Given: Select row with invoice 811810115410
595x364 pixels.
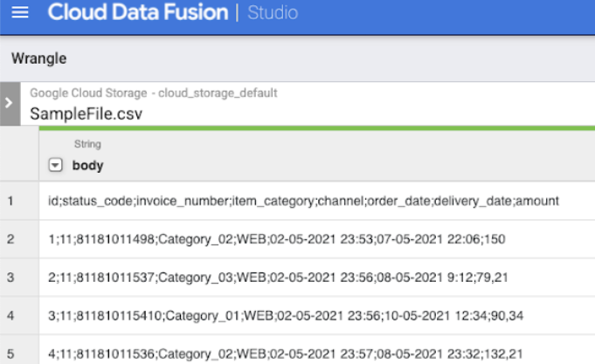Looking at the screenshot, I should 317,316.
